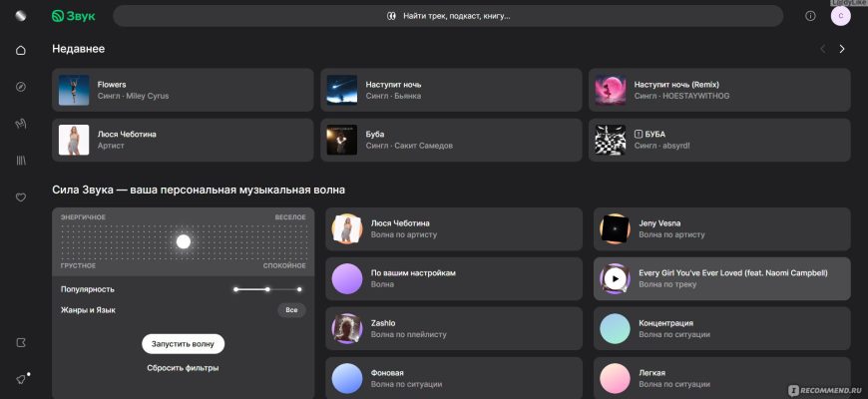This screenshot has width=868, height=399.
Task: Open the compass Discover icon in sidebar
Action: [x=21, y=87]
